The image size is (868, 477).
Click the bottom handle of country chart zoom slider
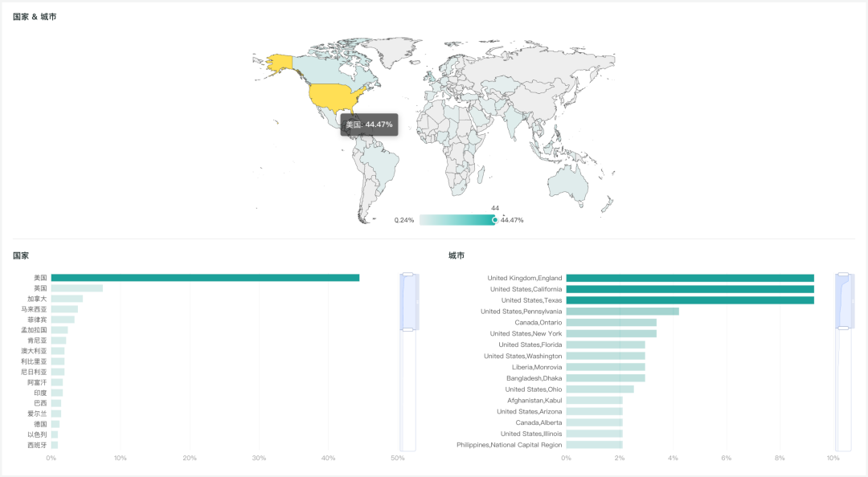[407, 329]
